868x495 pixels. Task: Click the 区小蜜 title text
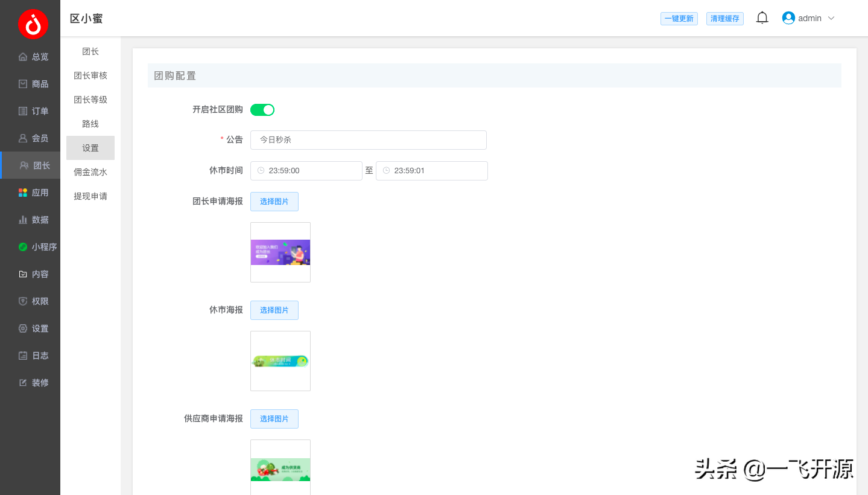(86, 19)
